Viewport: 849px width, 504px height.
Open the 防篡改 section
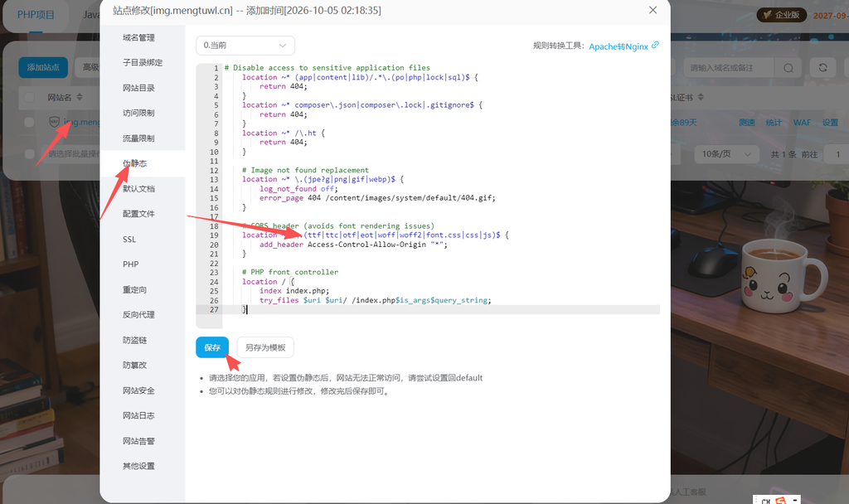[x=135, y=365]
